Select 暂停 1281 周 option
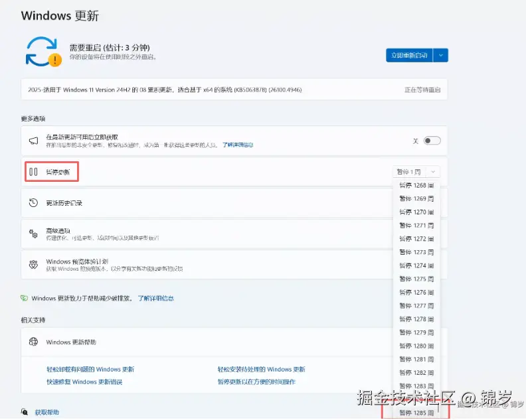526x420 pixels. click(x=416, y=360)
